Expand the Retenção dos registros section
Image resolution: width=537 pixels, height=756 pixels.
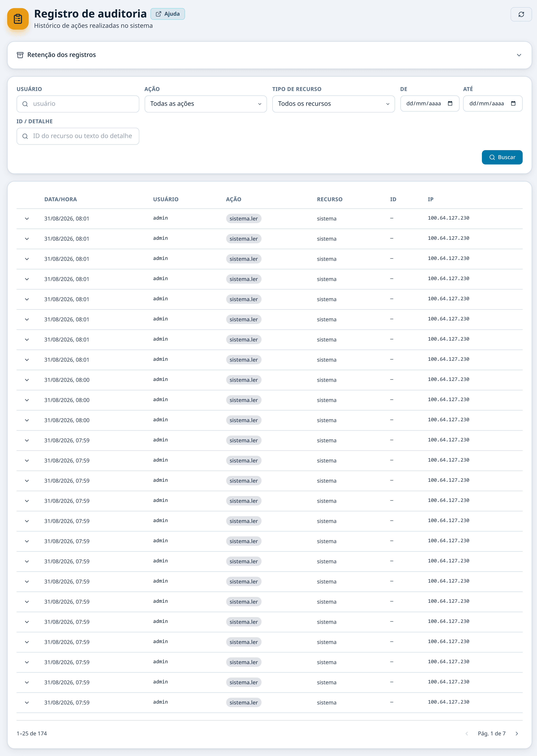269,55
